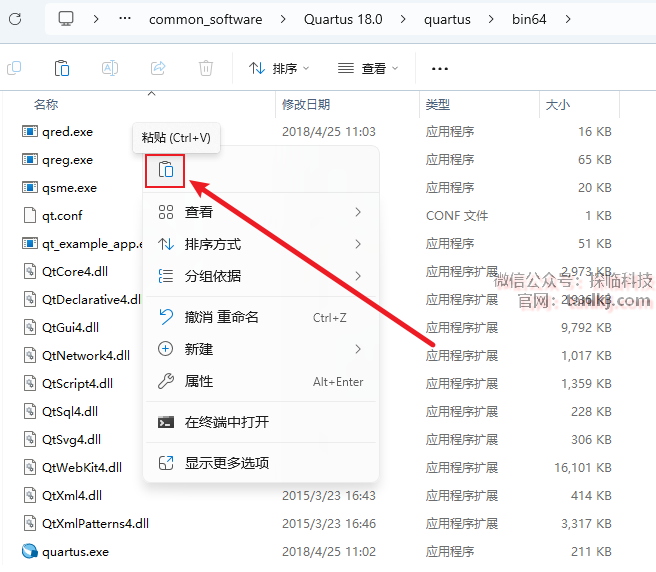Select the qreg.exe file icon
656x572 pixels.
click(30, 160)
